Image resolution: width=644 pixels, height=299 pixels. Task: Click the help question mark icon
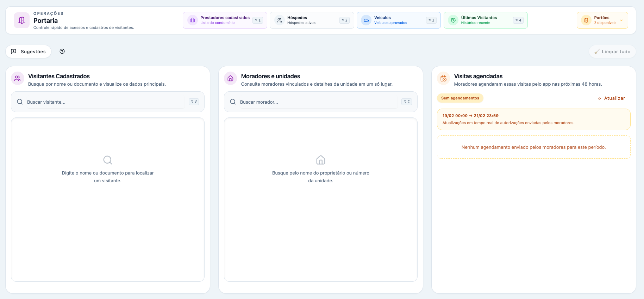pyautogui.click(x=62, y=51)
